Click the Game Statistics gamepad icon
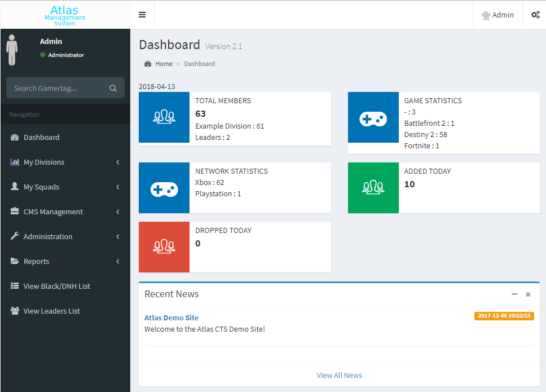 coord(373,117)
